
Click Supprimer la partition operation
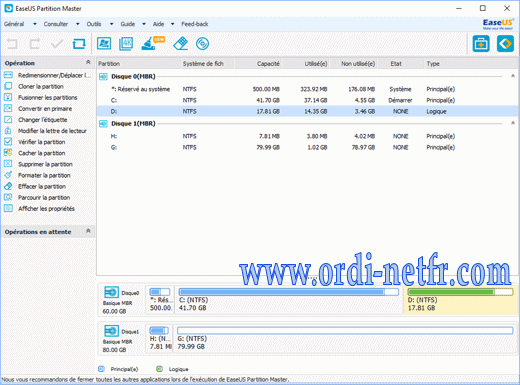tap(38, 164)
